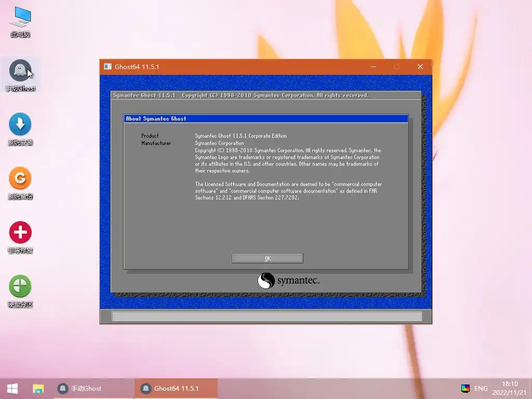Click the 'Manufacturer' label
Image resolution: width=532 pixels, height=399 pixels.
point(156,143)
